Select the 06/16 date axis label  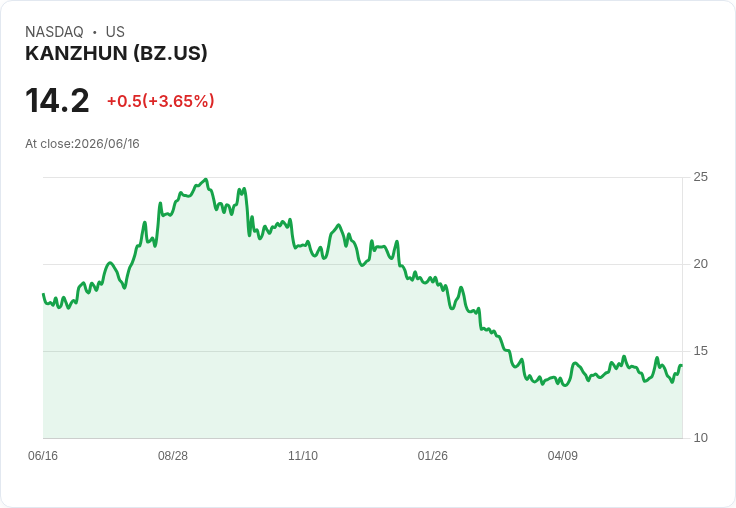(43, 455)
